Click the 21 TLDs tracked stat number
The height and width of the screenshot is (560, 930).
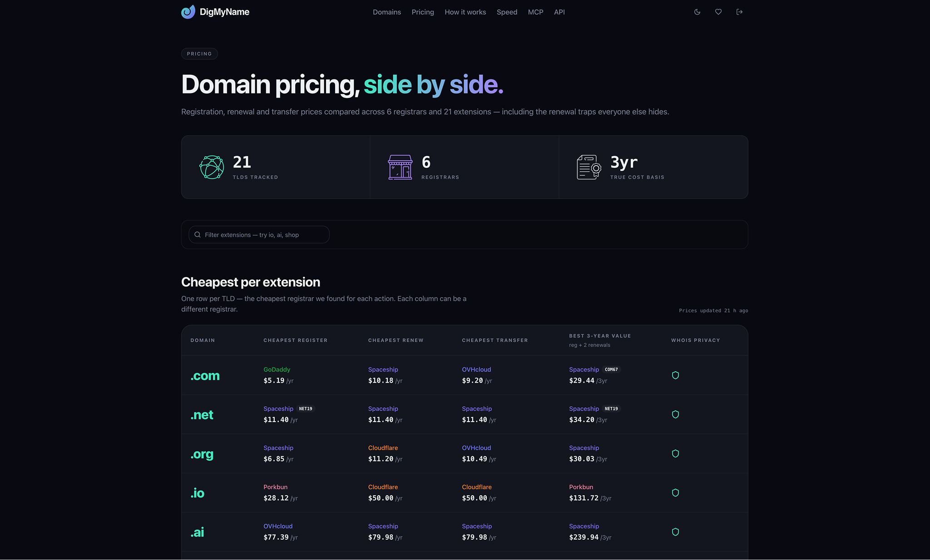242,162
